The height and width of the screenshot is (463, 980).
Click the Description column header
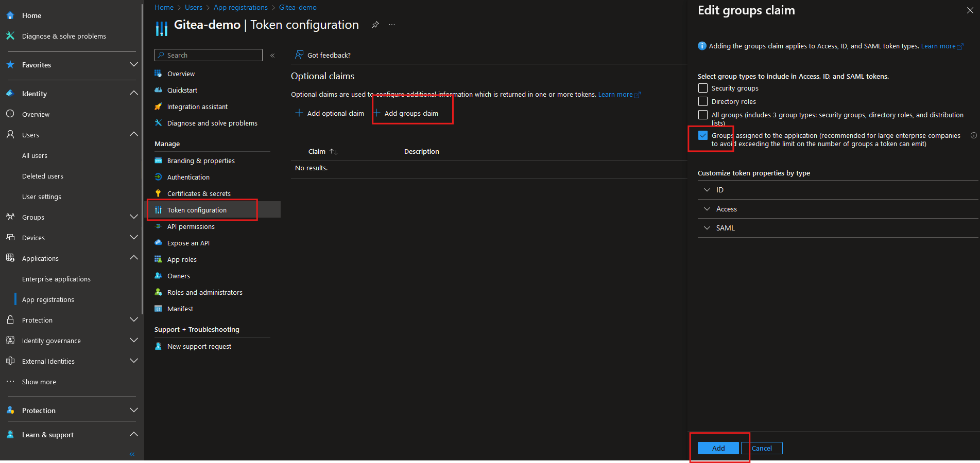(x=422, y=151)
